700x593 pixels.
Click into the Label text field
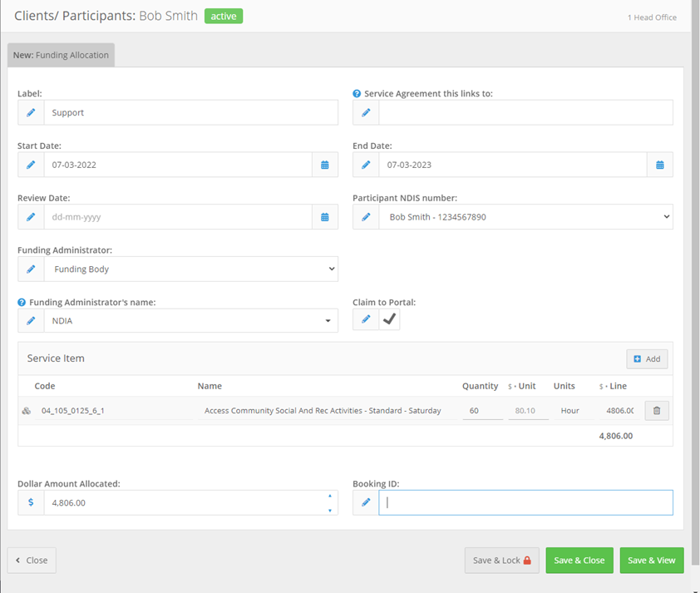191,112
